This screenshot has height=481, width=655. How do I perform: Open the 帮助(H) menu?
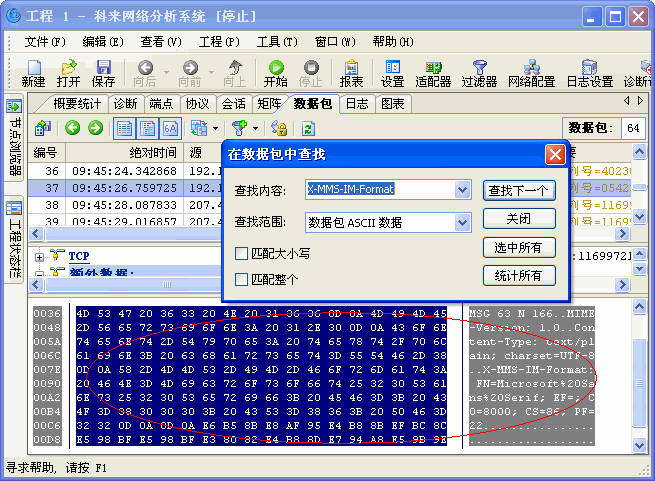coord(393,42)
